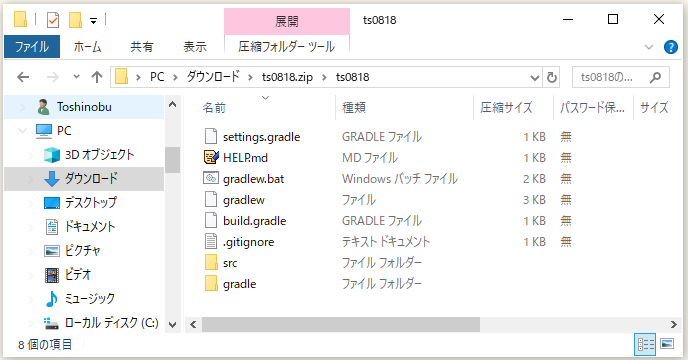Sort by the 圧縮サイズ column header

tap(506, 108)
